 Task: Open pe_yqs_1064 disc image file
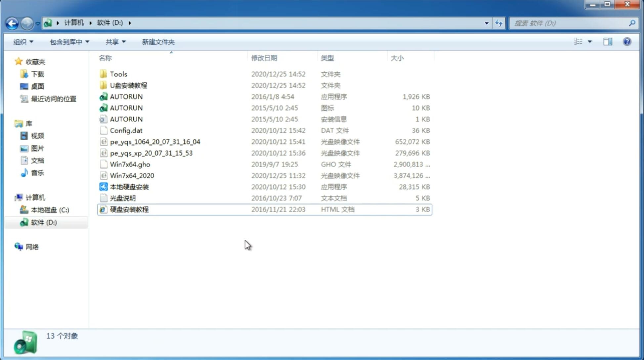(155, 142)
